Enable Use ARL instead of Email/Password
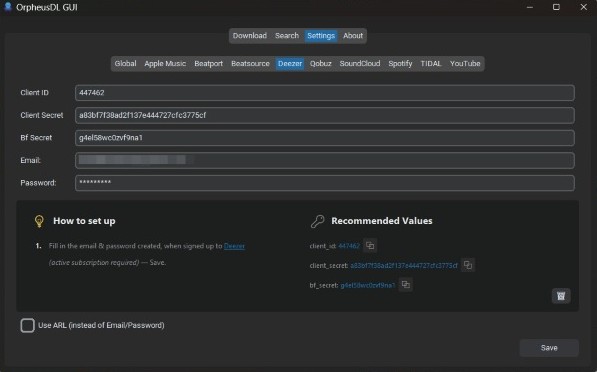This screenshot has width=597, height=372. (27, 326)
